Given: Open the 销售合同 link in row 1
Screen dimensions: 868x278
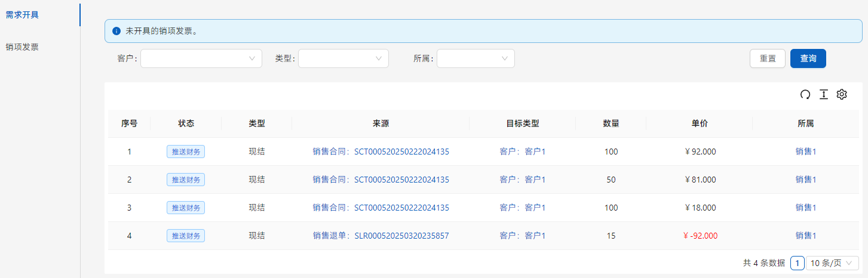Looking at the screenshot, I should (x=381, y=152).
